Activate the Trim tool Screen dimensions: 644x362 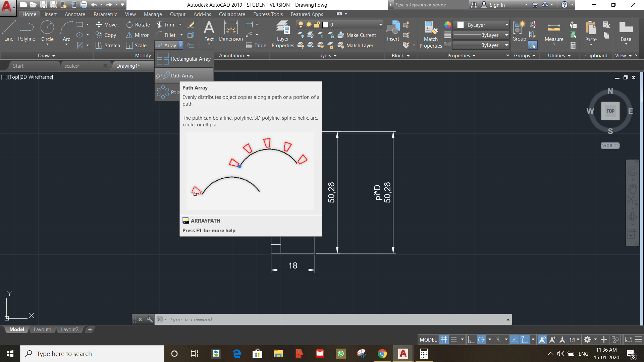click(168, 24)
